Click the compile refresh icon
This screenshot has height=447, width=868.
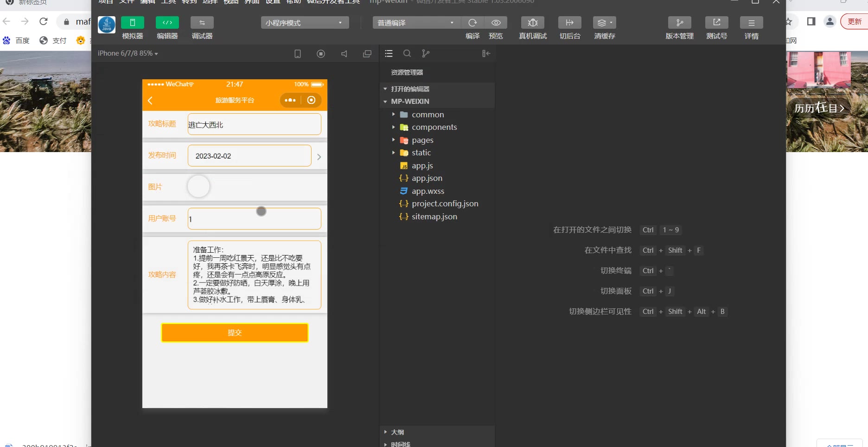point(472,23)
